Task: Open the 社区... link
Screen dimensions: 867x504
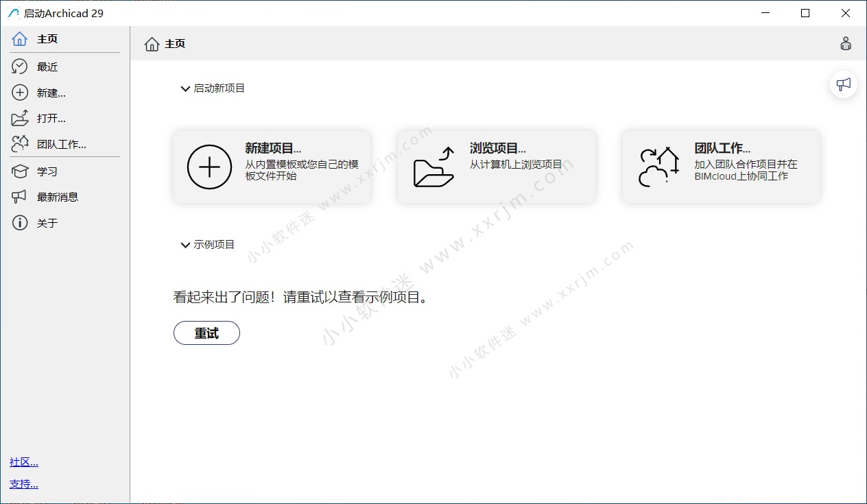Action: (24, 462)
